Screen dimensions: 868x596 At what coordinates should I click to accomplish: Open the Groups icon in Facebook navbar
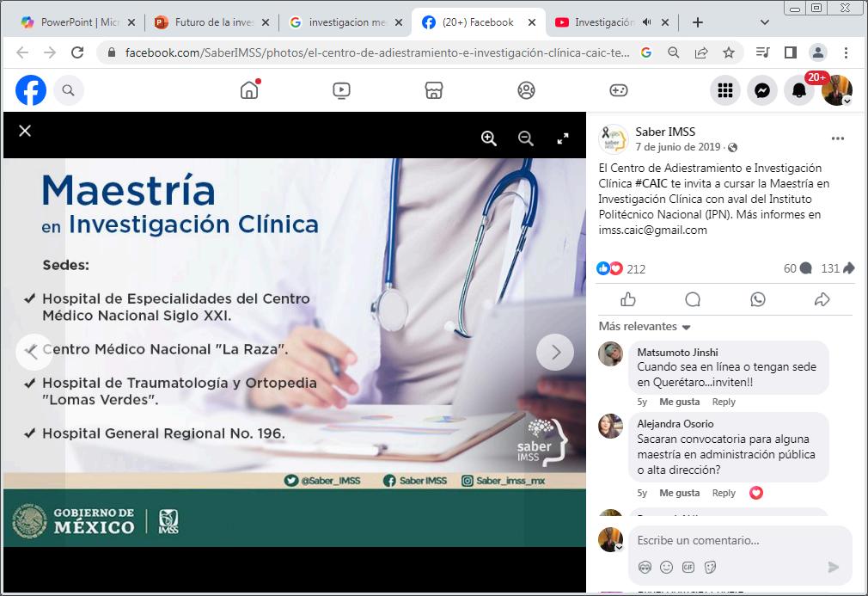click(527, 90)
